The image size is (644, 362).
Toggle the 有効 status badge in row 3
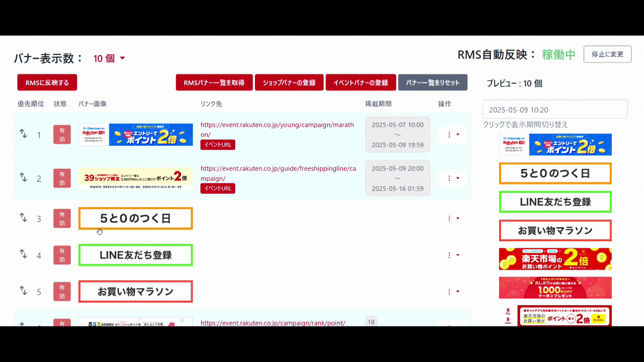pyautogui.click(x=62, y=219)
